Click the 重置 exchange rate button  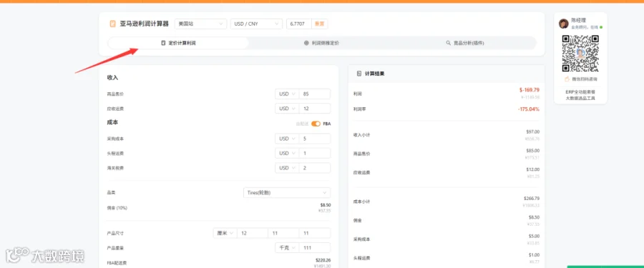tap(320, 24)
